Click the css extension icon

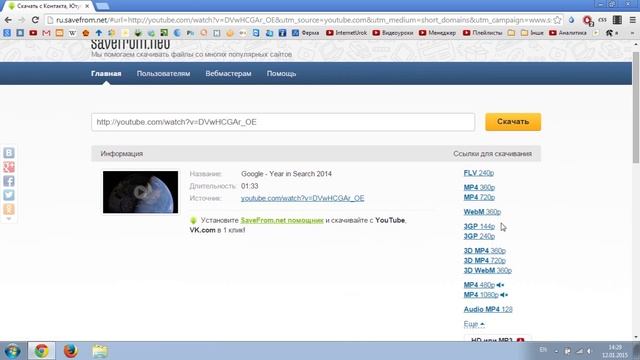click(x=602, y=20)
